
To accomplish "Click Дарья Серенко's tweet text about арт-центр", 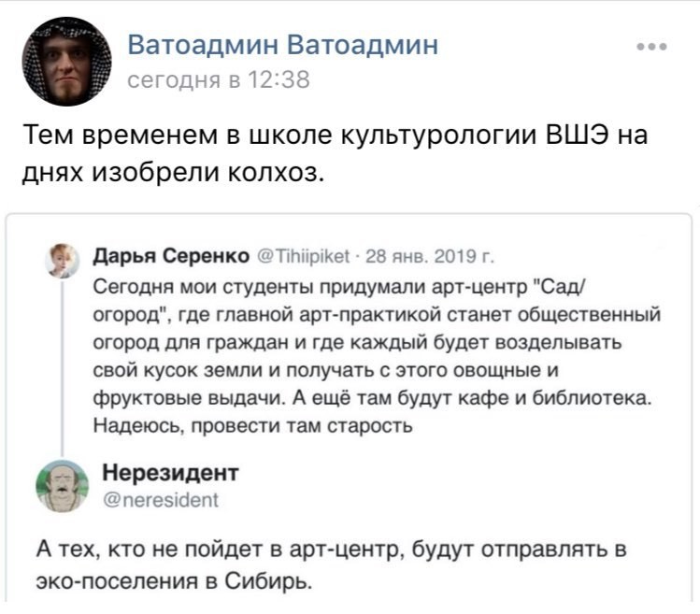I will point(374,352).
